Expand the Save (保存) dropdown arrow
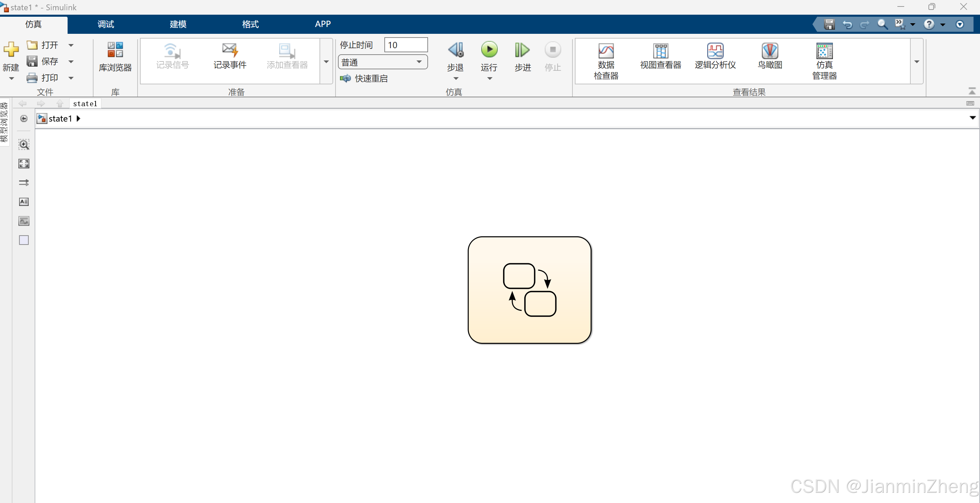 pyautogui.click(x=71, y=62)
